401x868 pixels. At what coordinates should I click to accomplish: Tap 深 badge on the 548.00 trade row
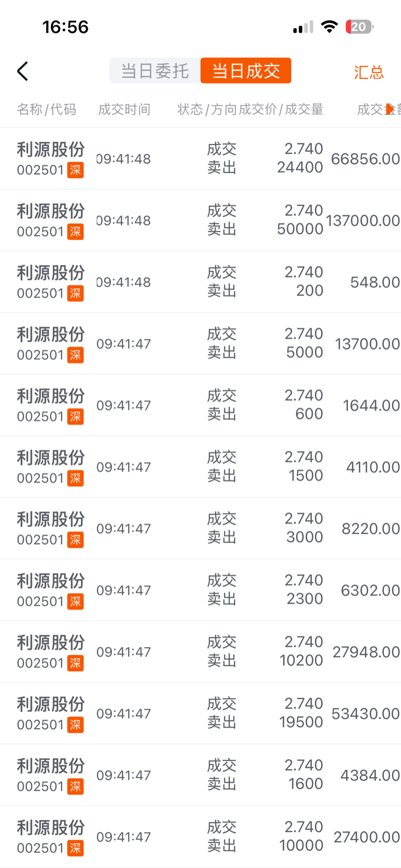(75, 293)
